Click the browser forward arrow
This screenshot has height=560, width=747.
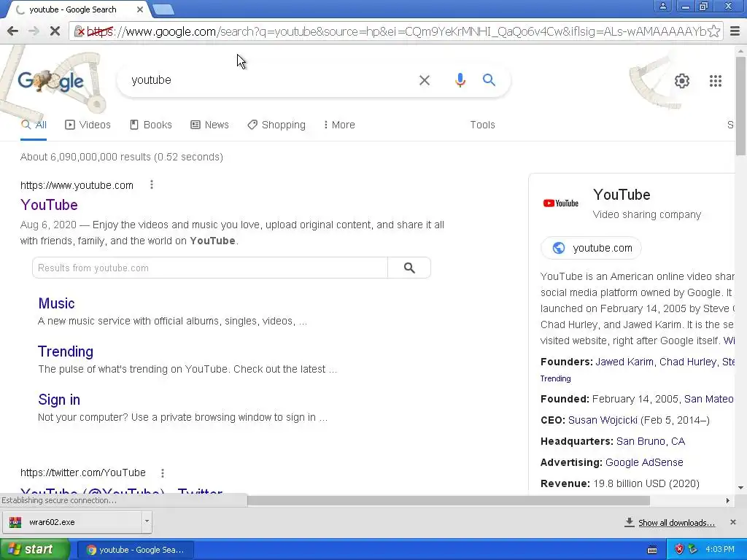[x=34, y=31]
